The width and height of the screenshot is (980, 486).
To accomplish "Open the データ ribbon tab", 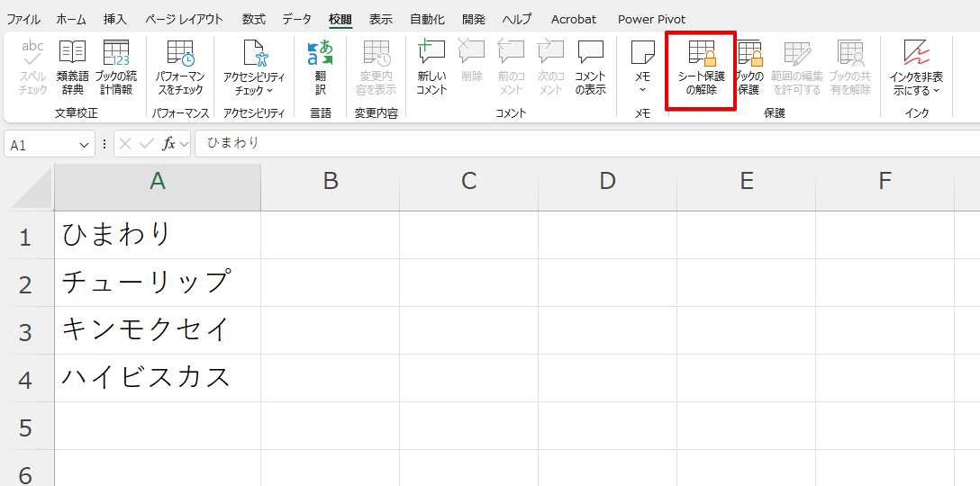I will (296, 19).
